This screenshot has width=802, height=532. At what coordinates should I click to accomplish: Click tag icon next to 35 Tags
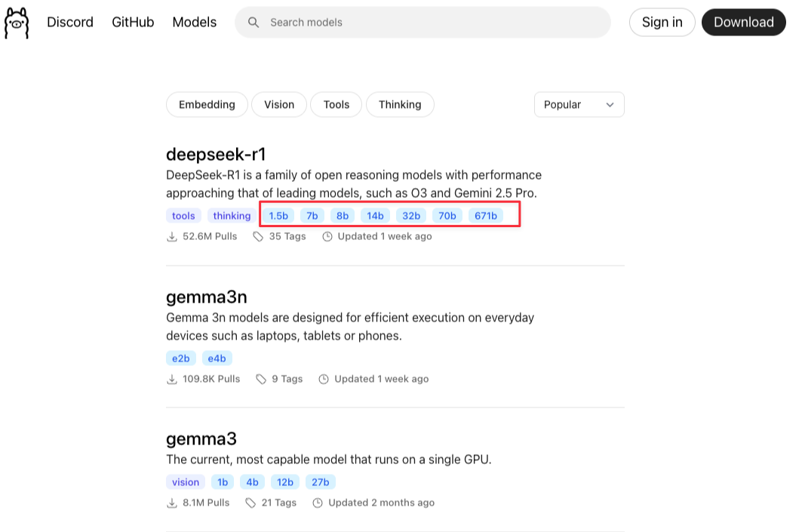pyautogui.click(x=258, y=236)
